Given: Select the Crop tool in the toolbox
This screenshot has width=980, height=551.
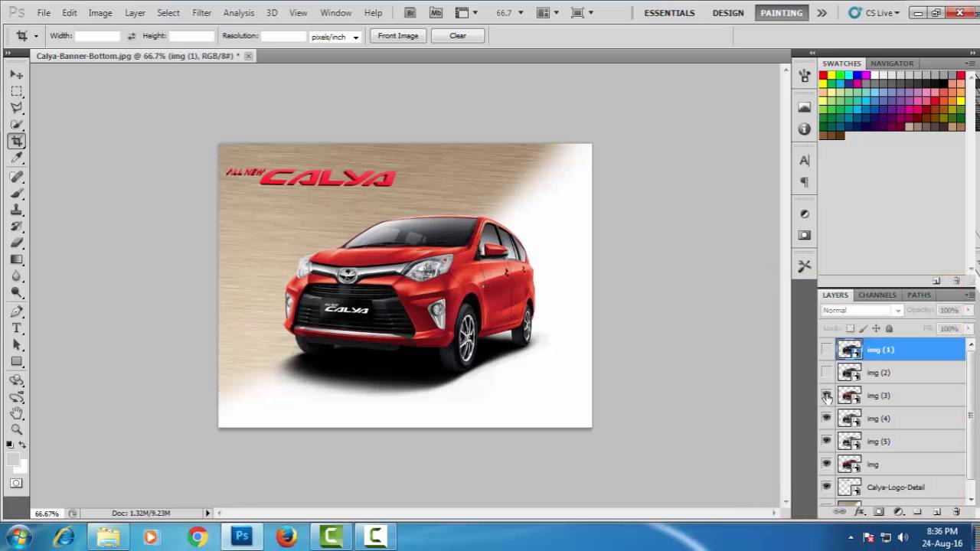Looking at the screenshot, I should [x=17, y=142].
